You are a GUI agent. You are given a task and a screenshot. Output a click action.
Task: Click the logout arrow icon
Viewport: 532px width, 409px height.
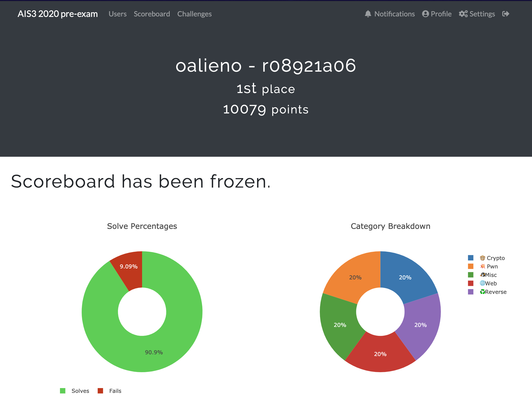click(506, 14)
